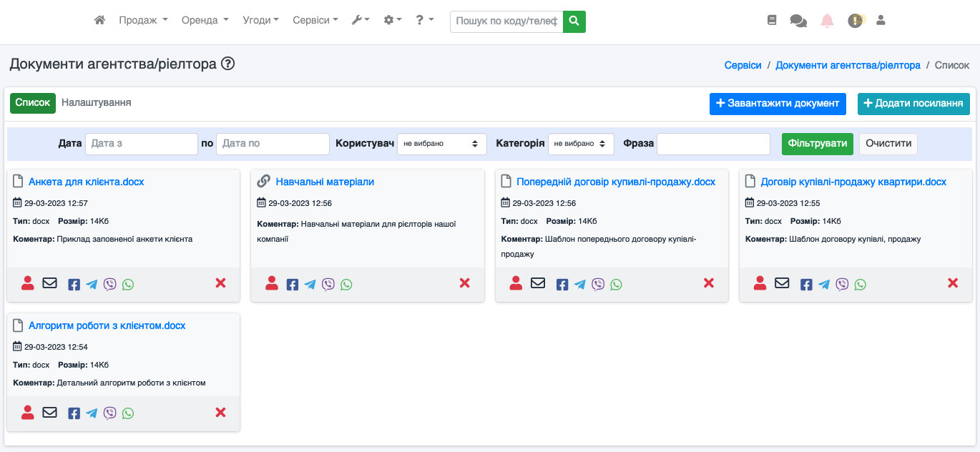Expand the 'Категорія' dropdown

(581, 144)
